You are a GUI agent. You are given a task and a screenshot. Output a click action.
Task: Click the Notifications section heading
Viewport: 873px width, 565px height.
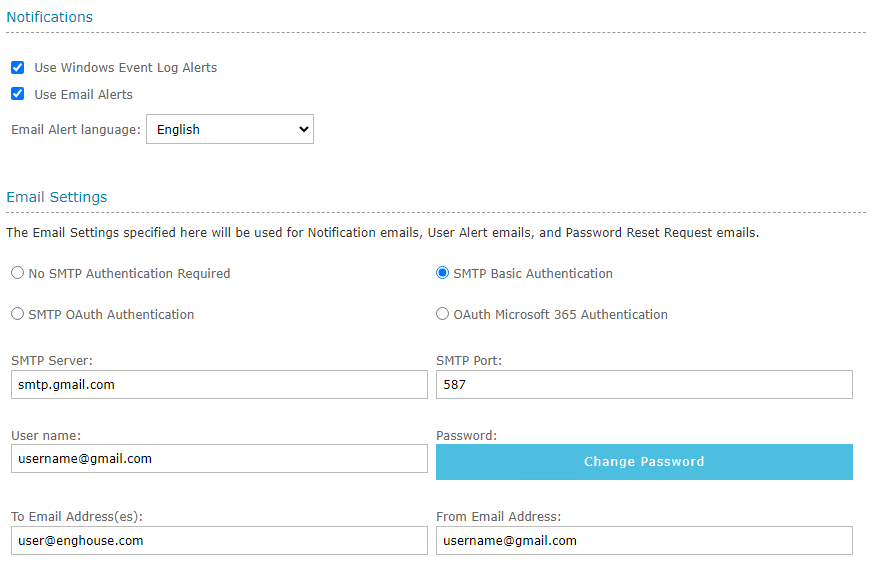pyautogui.click(x=50, y=17)
